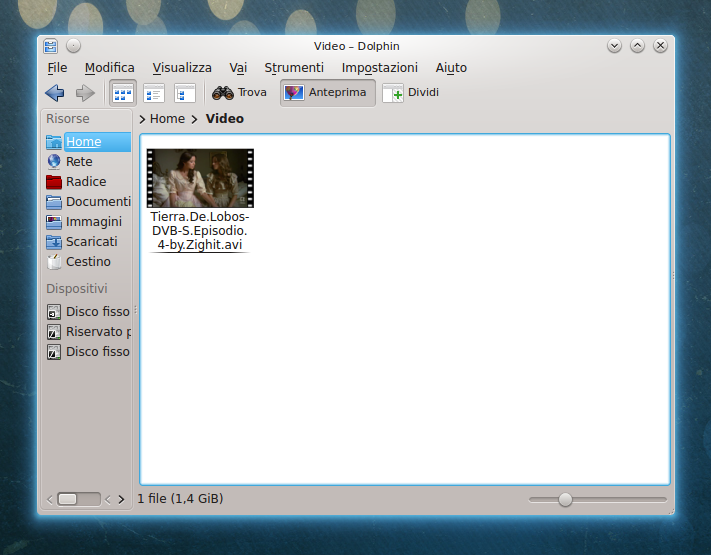
Task: Maximize the Dolphin window
Action: (x=637, y=46)
